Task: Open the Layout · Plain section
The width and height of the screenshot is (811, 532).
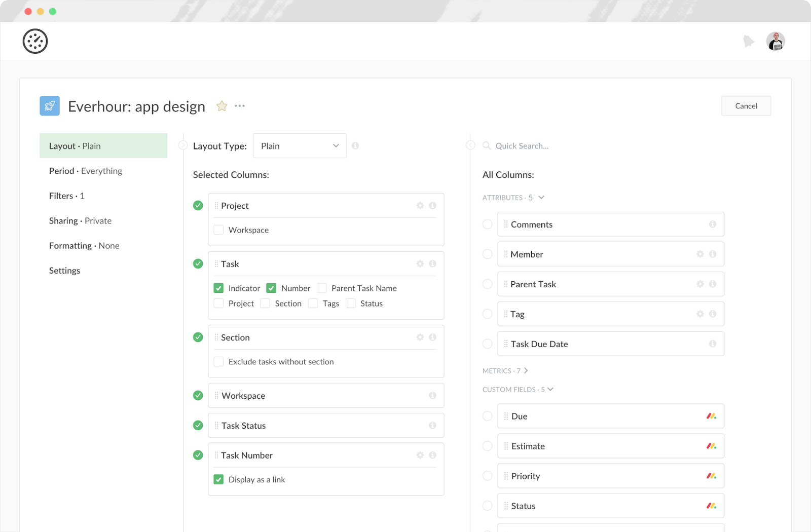Action: 103,146
